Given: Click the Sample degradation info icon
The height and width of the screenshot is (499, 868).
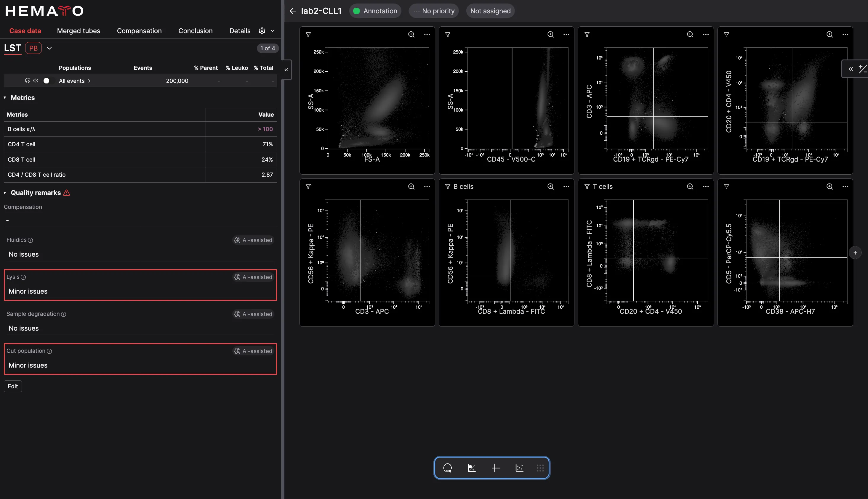Looking at the screenshot, I should [x=63, y=314].
